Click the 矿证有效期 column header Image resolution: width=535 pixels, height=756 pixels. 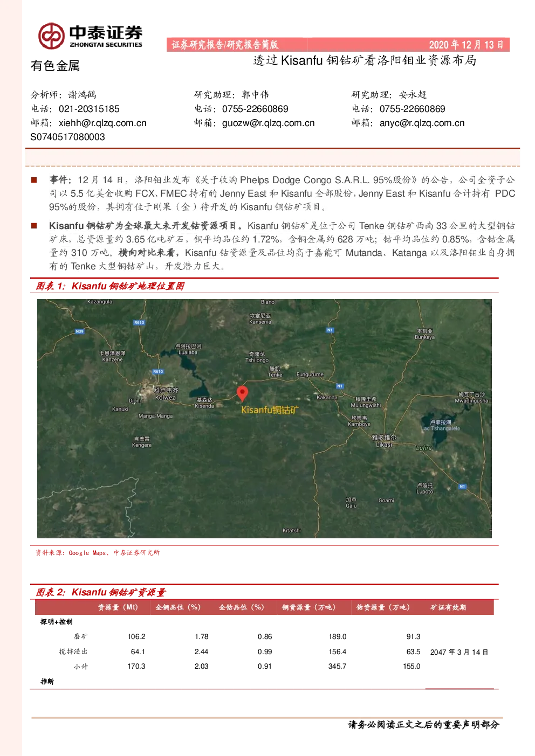448,607
